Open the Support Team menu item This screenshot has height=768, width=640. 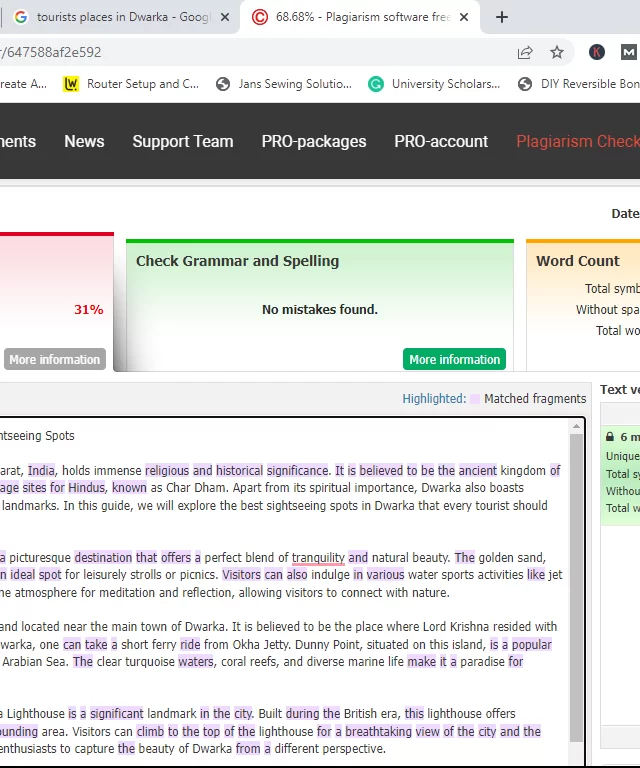click(x=183, y=141)
